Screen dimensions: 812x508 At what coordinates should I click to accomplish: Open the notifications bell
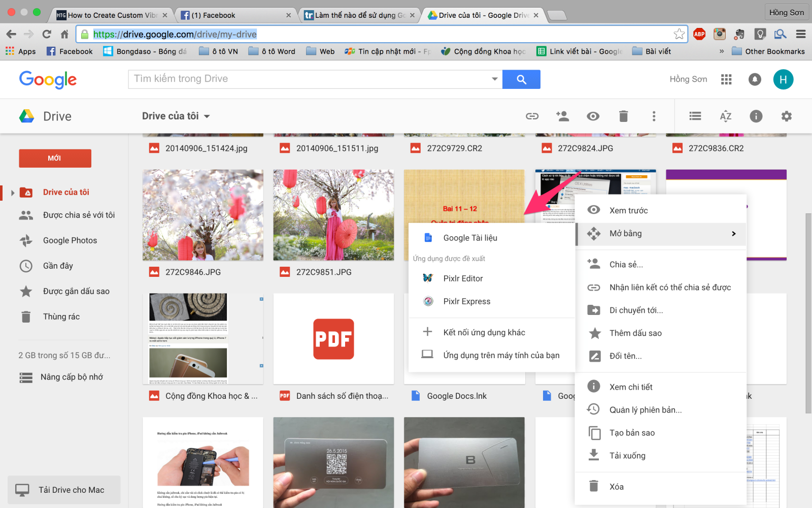[x=755, y=79]
